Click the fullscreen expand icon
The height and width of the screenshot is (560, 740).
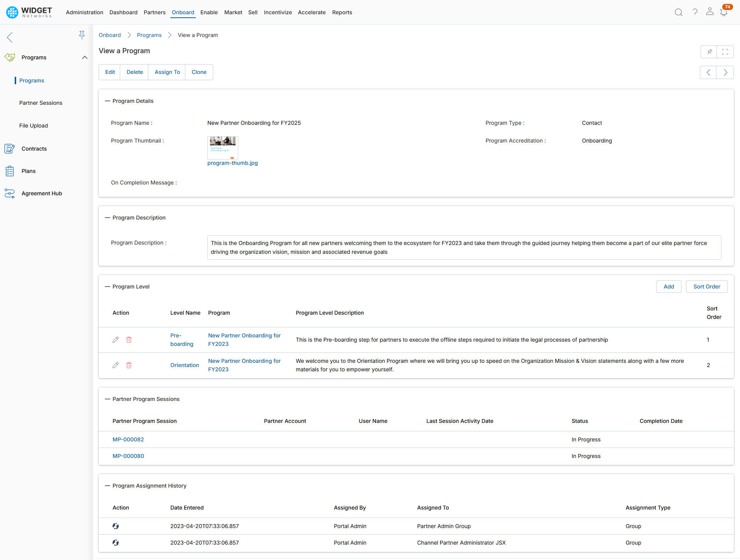pos(725,52)
